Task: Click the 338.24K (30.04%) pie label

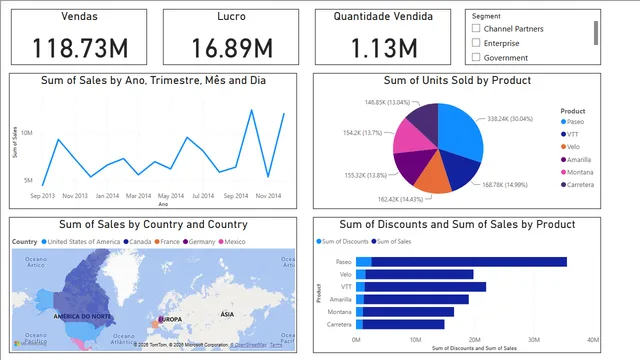Action: coord(510,119)
